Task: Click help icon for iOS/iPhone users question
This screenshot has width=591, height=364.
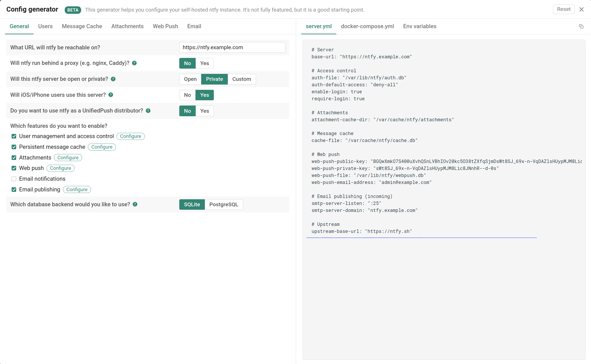Action: (111, 95)
